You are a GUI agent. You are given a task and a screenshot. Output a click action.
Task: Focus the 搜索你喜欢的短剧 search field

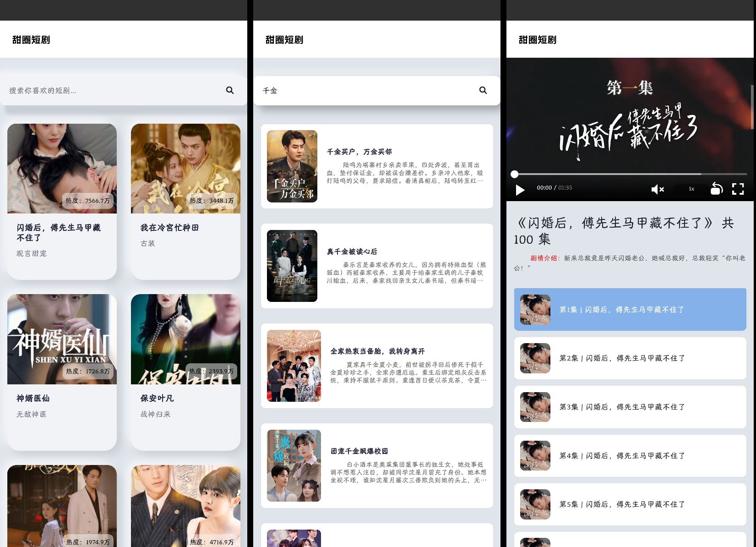(x=114, y=91)
